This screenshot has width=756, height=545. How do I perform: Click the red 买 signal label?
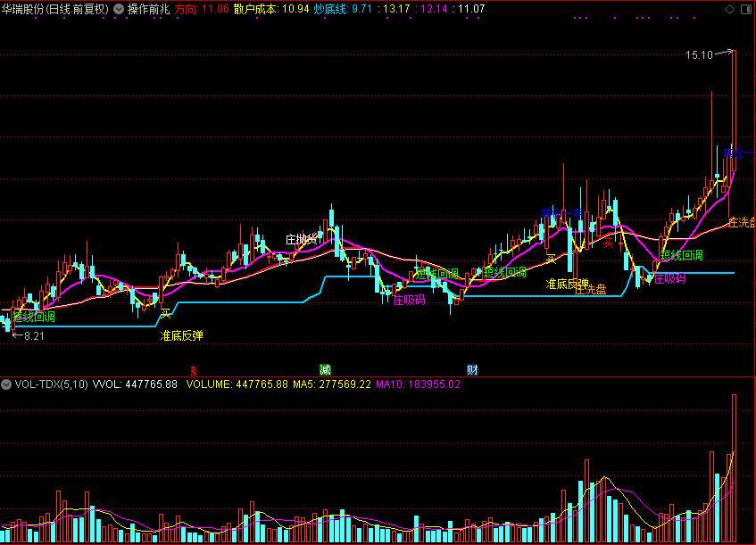[x=609, y=244]
